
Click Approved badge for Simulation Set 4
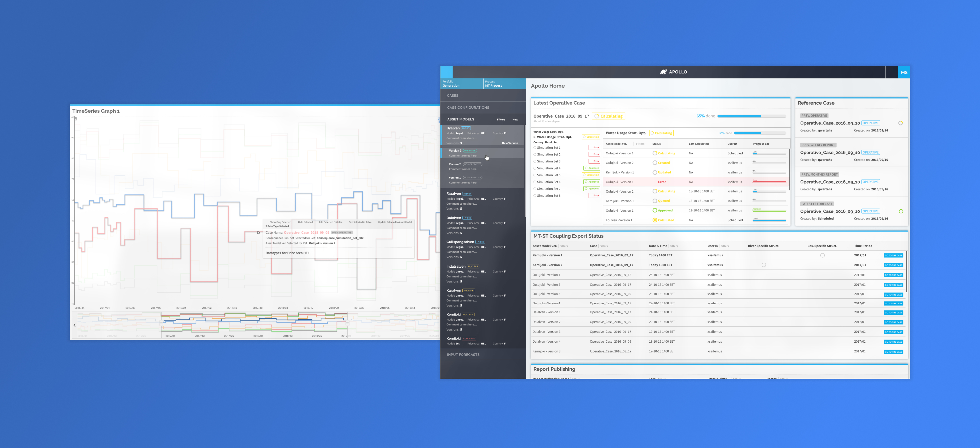click(592, 168)
